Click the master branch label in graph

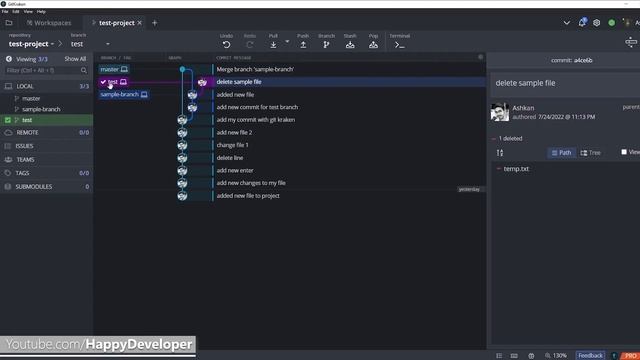pos(114,69)
